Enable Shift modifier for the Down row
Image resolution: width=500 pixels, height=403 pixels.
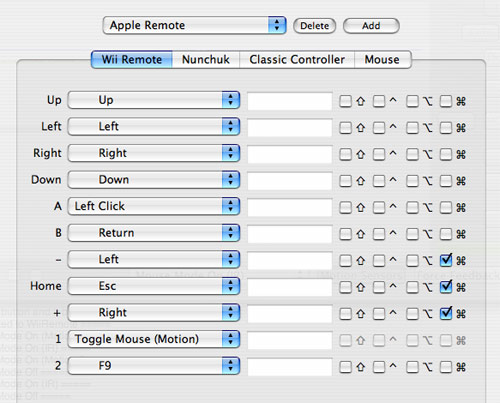[x=345, y=181]
